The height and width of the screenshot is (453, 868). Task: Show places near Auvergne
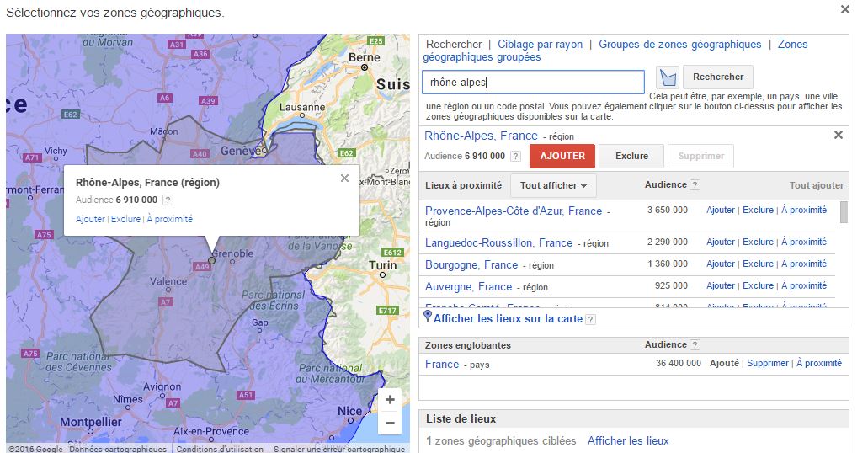[x=804, y=285]
